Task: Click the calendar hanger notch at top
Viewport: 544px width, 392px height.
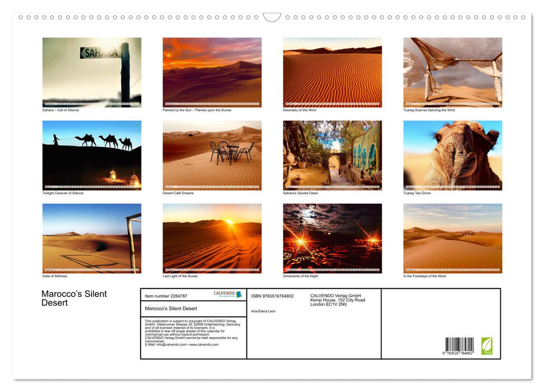Action: [272, 17]
